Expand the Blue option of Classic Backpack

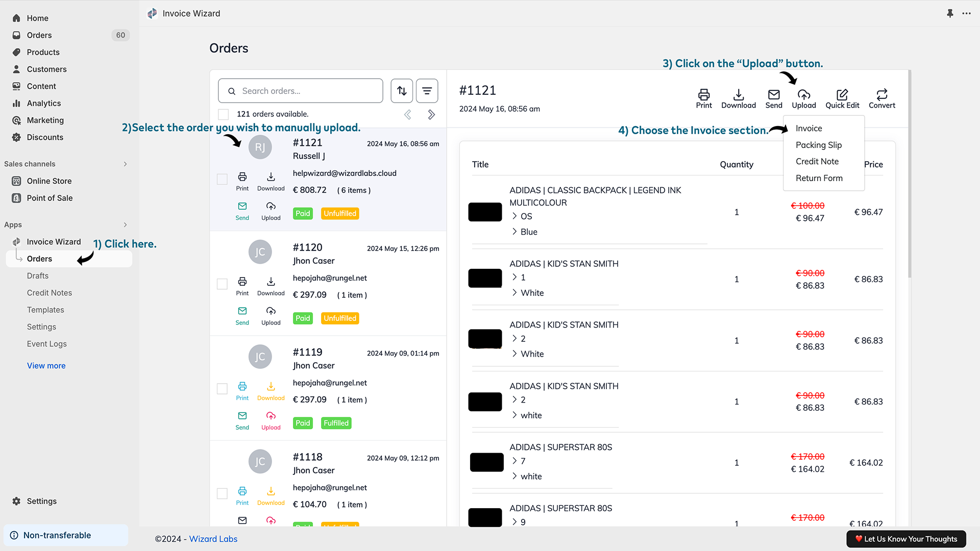[514, 232]
